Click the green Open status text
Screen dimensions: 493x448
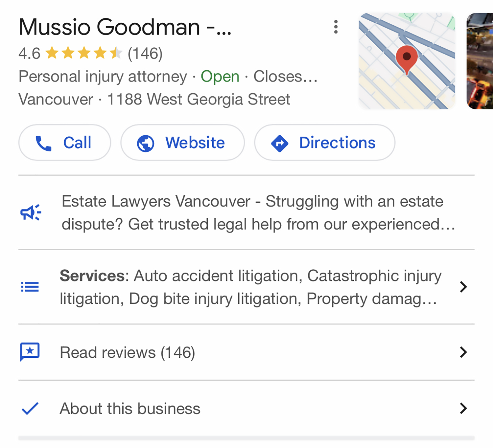tap(220, 76)
